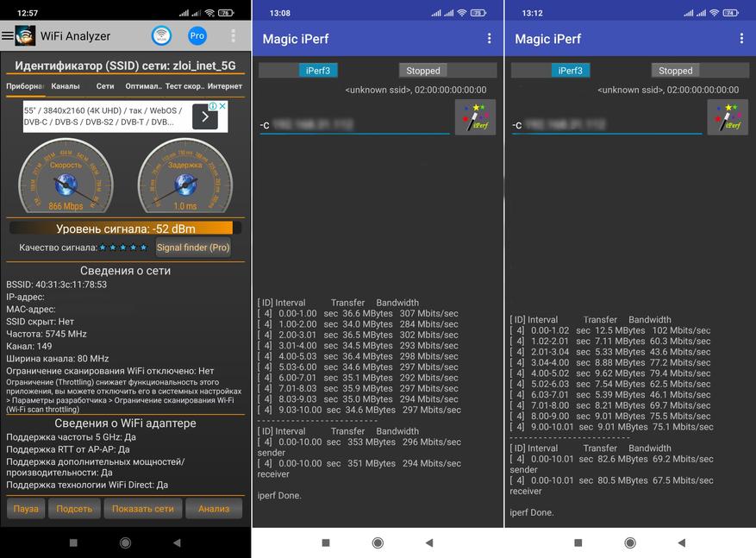
Task: Tap Ширина канала: 80 MHz row
Action: (58, 359)
